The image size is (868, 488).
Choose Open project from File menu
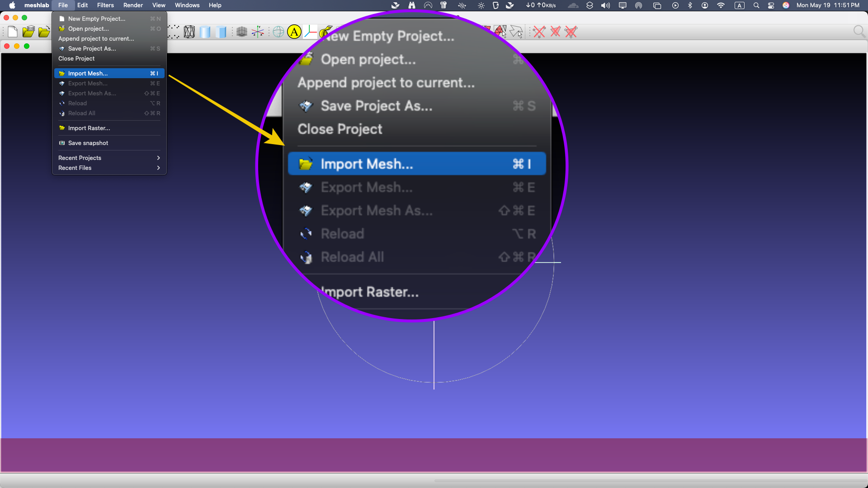[109, 28]
